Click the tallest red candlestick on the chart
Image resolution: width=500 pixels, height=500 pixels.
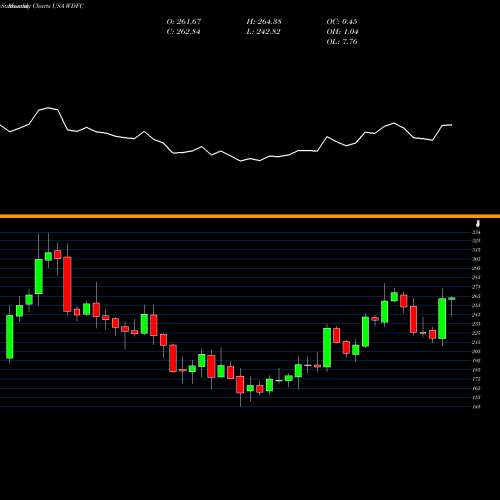click(67, 284)
